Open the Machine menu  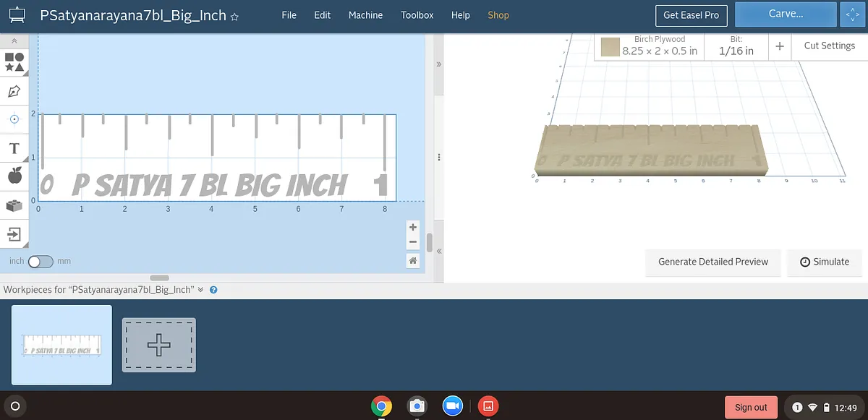pyautogui.click(x=365, y=15)
